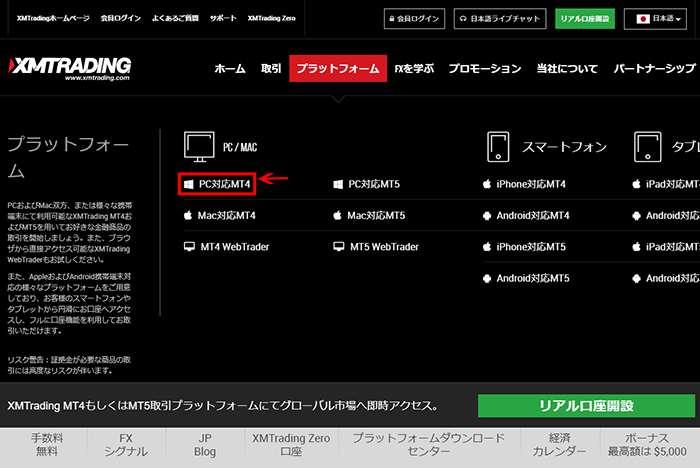The image size is (700, 468).
Task: Select 当社について in main navigation
Action: point(567,68)
